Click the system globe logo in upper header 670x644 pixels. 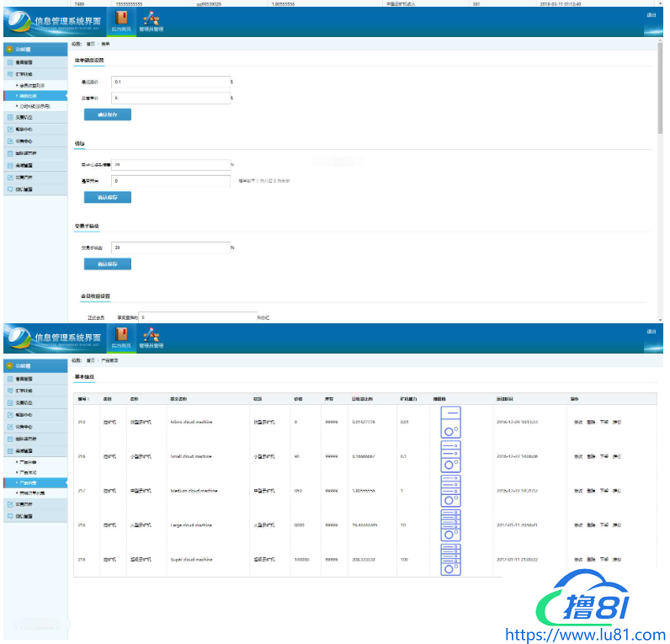(19, 23)
